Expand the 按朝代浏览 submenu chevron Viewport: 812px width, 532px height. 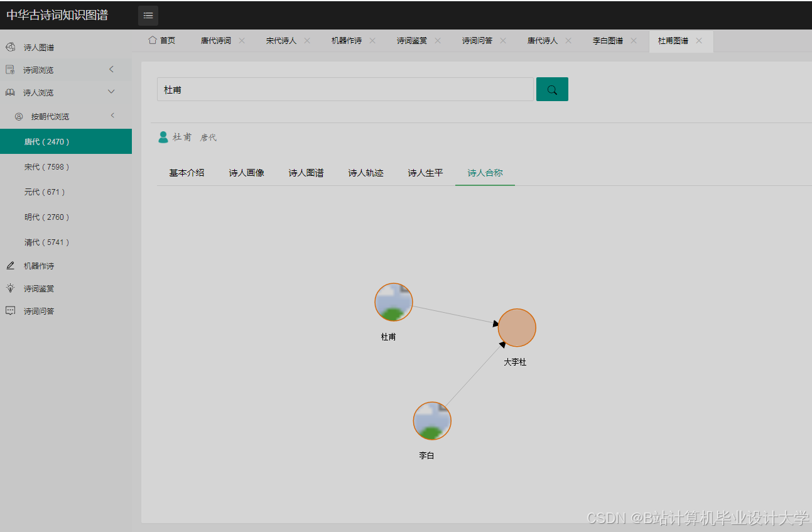(112, 116)
